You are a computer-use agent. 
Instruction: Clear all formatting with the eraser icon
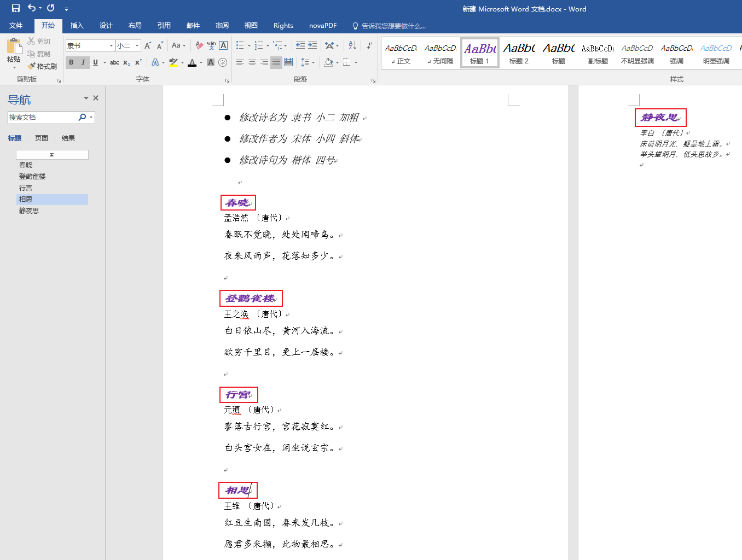(199, 45)
